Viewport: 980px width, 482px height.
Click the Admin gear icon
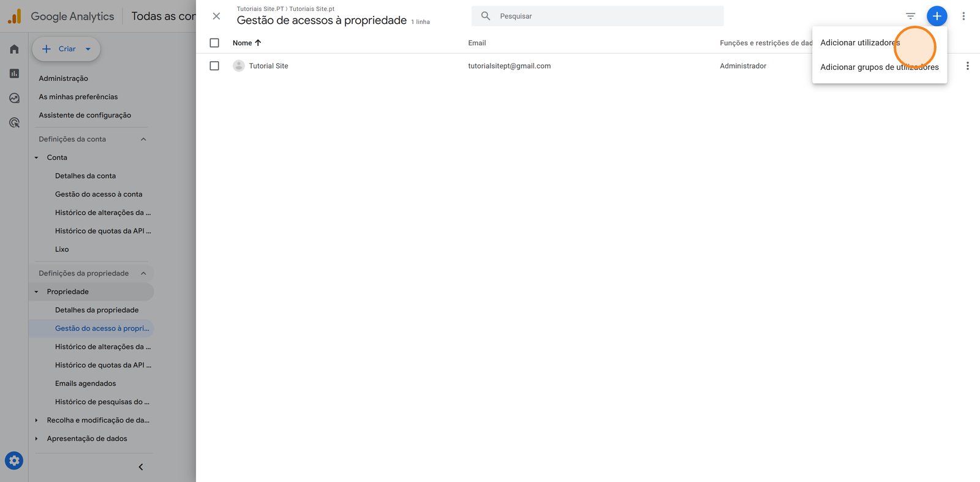pos(14,461)
